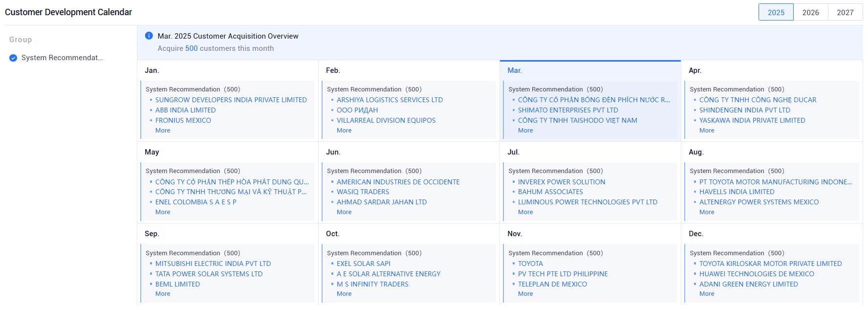Open WASIQ TRADERS customer
Screen dimensions: 868x310
click(x=363, y=192)
